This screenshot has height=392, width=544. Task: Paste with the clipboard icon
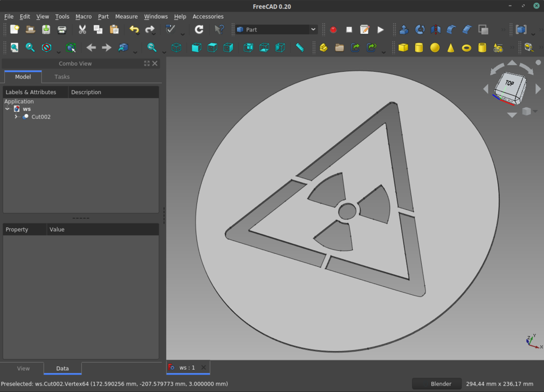tap(114, 30)
